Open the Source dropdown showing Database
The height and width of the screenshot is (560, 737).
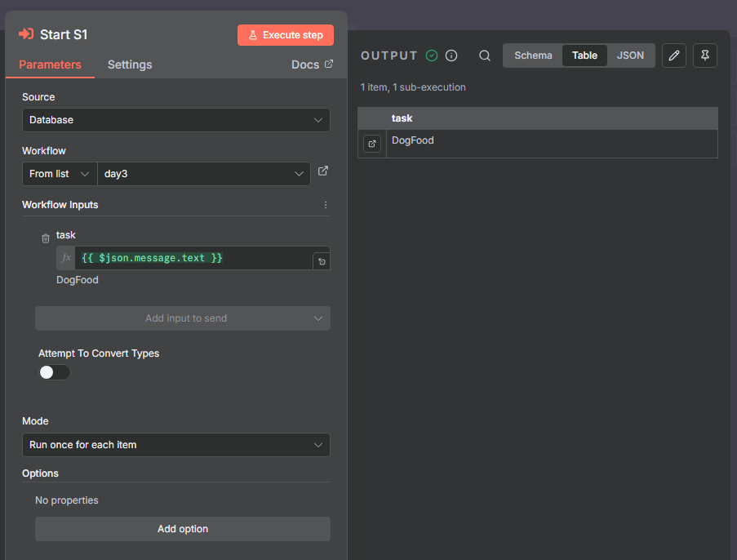[176, 120]
